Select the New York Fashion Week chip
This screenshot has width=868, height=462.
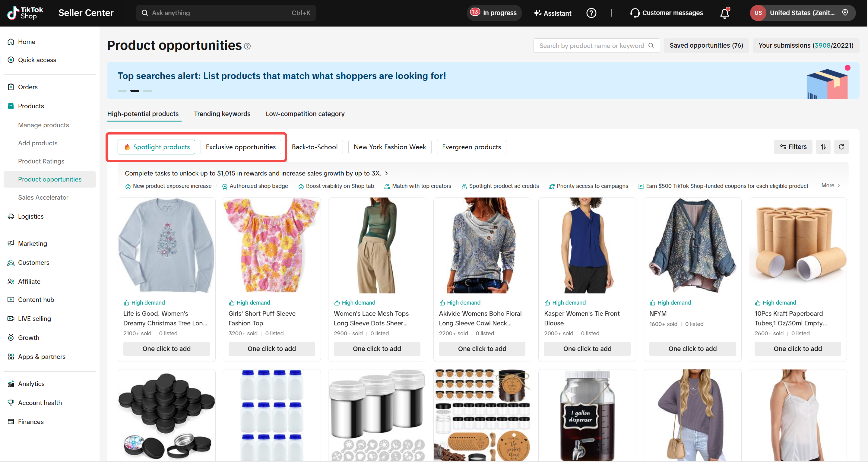click(390, 147)
